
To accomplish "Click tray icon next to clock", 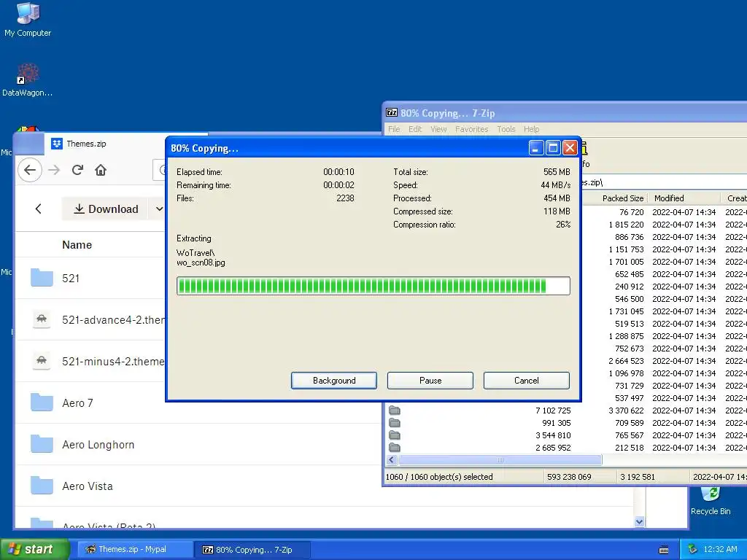I will pos(692,549).
